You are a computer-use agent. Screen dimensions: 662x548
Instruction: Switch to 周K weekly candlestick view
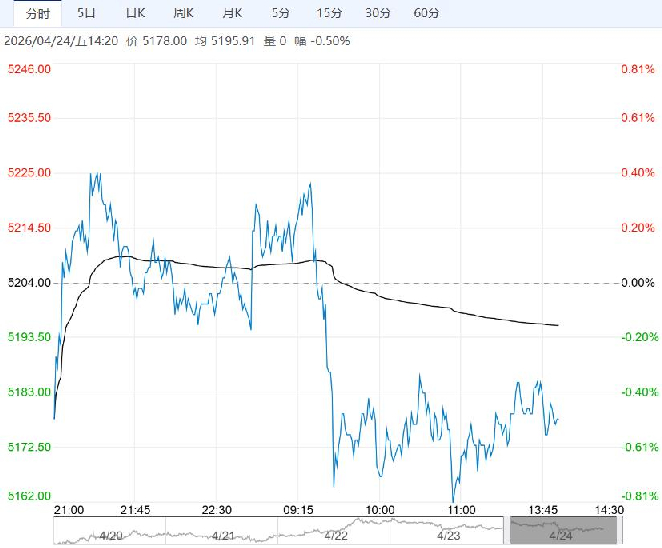(182, 13)
